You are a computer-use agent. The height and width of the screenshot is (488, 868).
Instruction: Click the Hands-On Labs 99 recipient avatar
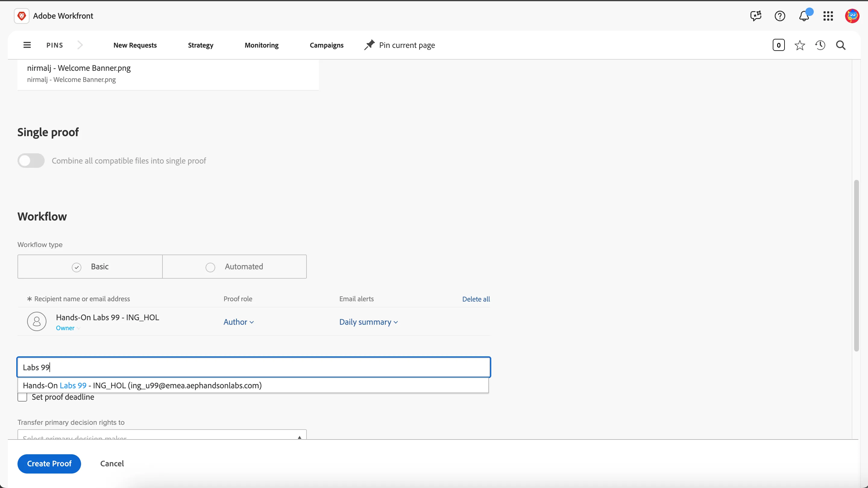[37, 321]
